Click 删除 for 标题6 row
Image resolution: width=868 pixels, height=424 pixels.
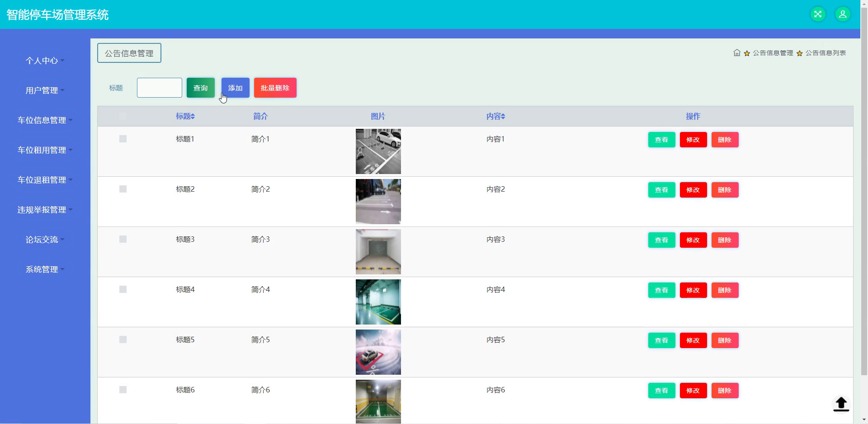point(725,391)
